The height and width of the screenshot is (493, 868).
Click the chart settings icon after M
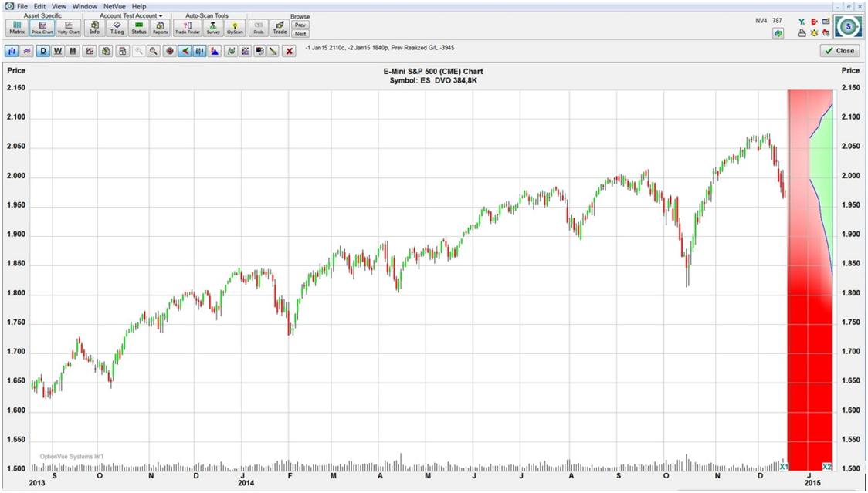[x=89, y=51]
